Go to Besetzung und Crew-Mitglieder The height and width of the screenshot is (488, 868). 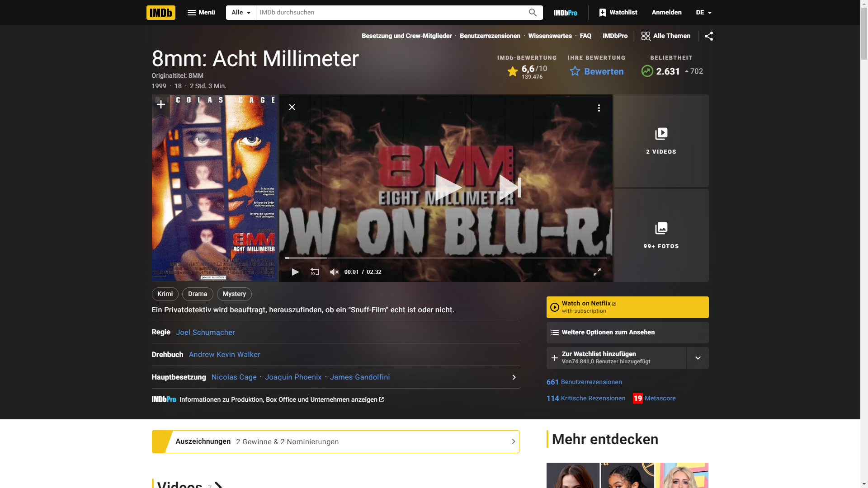tap(406, 36)
